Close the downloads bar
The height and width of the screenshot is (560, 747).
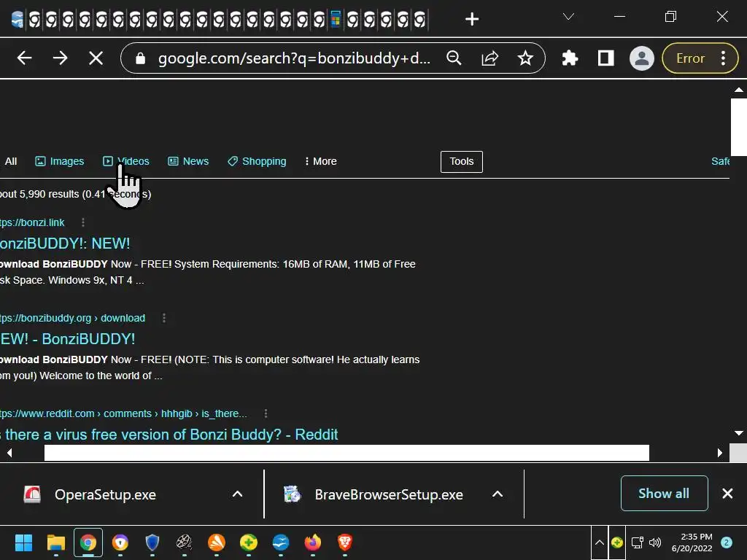(x=727, y=494)
